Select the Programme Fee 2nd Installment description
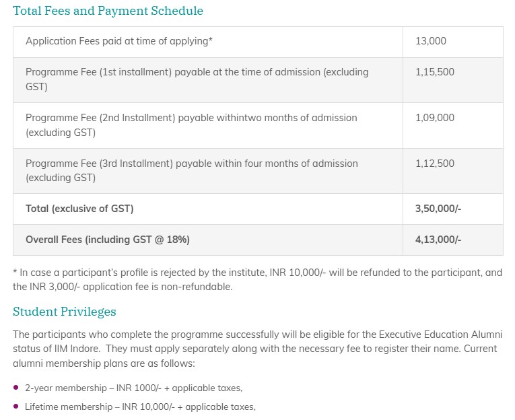This screenshot has width=515, height=420. (191, 125)
